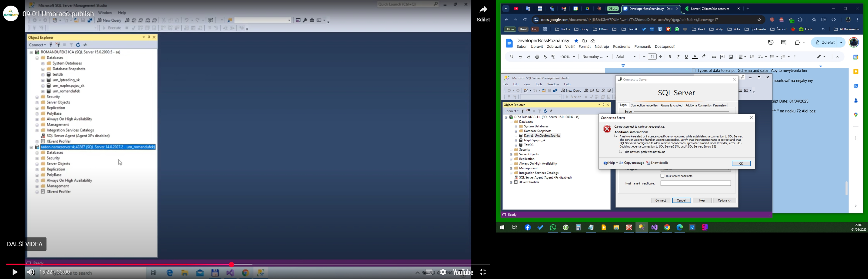Open the zoom 100% dropdown
Screen dimensions: 868x279
coord(567,57)
